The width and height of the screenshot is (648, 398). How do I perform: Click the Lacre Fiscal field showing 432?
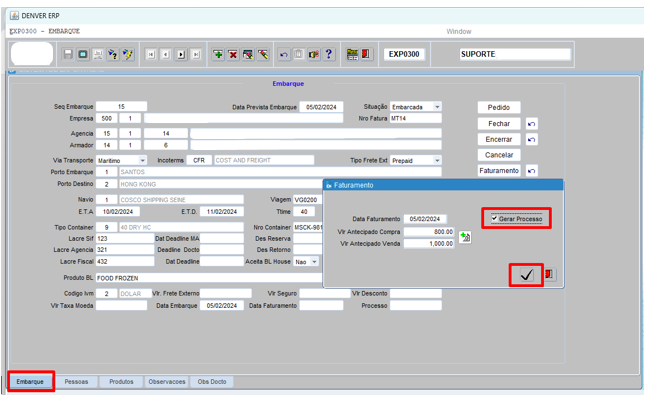coord(125,262)
